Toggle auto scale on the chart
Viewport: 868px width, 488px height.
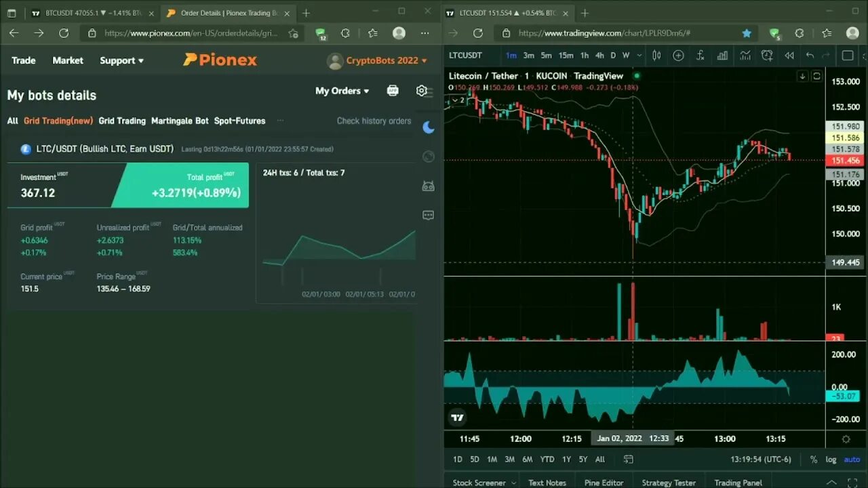(852, 460)
